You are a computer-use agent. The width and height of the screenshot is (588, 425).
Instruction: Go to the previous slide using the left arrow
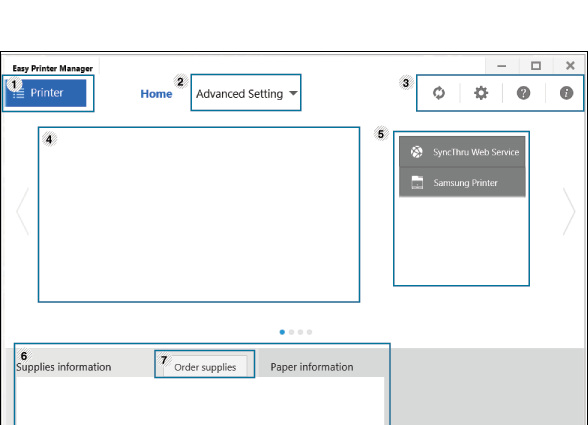click(x=23, y=212)
